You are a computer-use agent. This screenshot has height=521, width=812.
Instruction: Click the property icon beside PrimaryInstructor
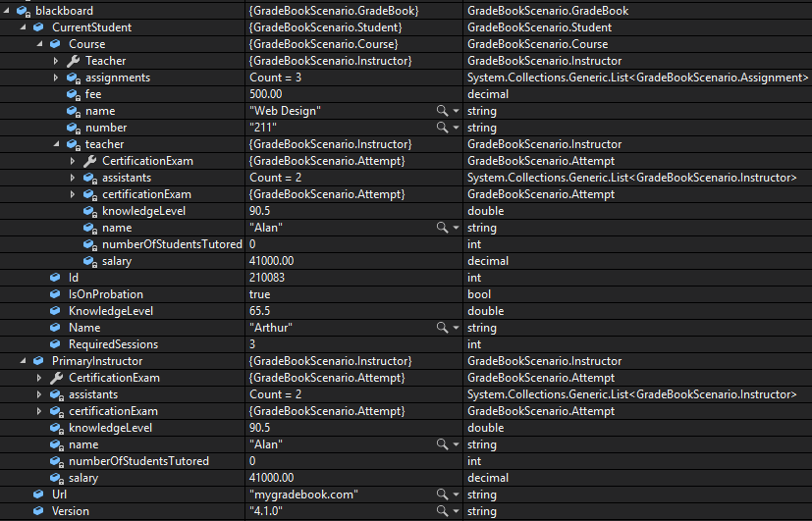39,361
